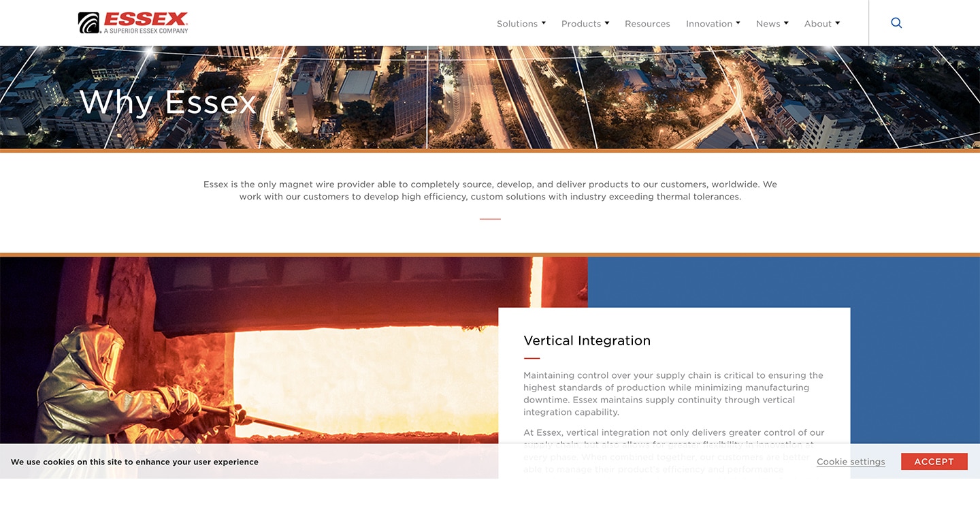Open the Solutions menu
Image resolution: width=980 pixels, height=508 pixels.
point(517,24)
